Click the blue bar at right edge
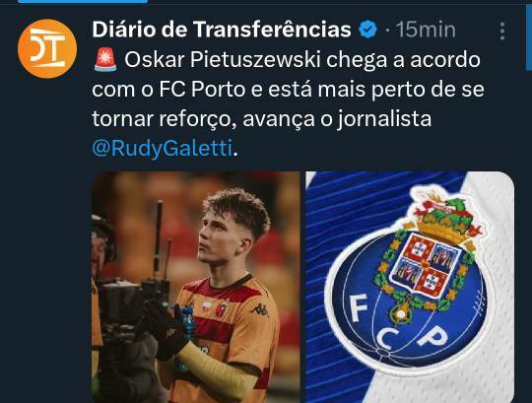This screenshot has height=403, width=532. pos(528,35)
